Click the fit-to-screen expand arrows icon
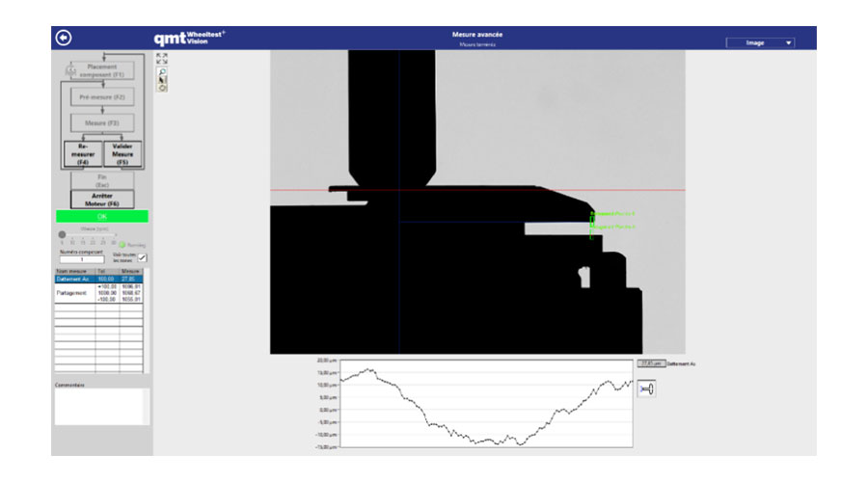 click(x=161, y=59)
